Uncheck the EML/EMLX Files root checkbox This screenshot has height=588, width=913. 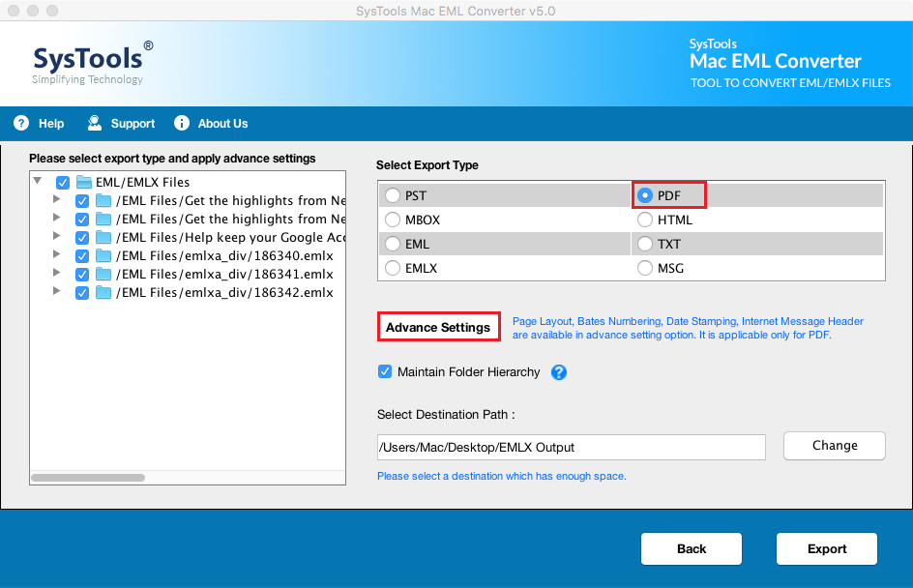coord(63,183)
